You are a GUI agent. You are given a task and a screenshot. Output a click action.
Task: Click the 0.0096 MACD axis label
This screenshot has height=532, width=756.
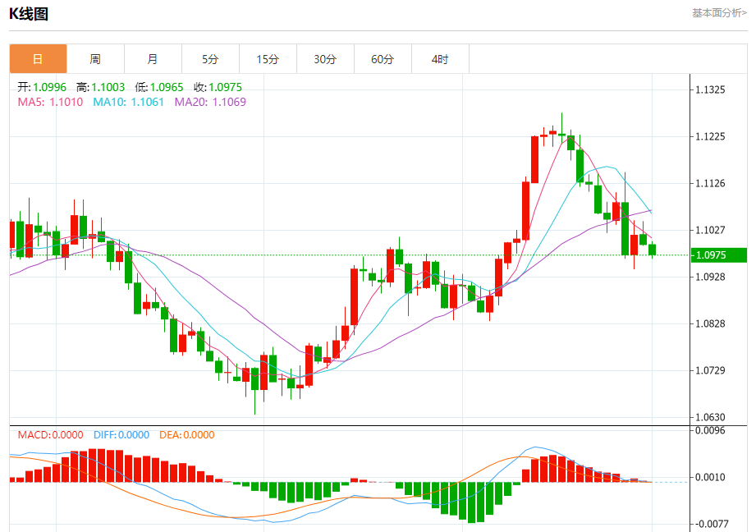pyautogui.click(x=710, y=430)
